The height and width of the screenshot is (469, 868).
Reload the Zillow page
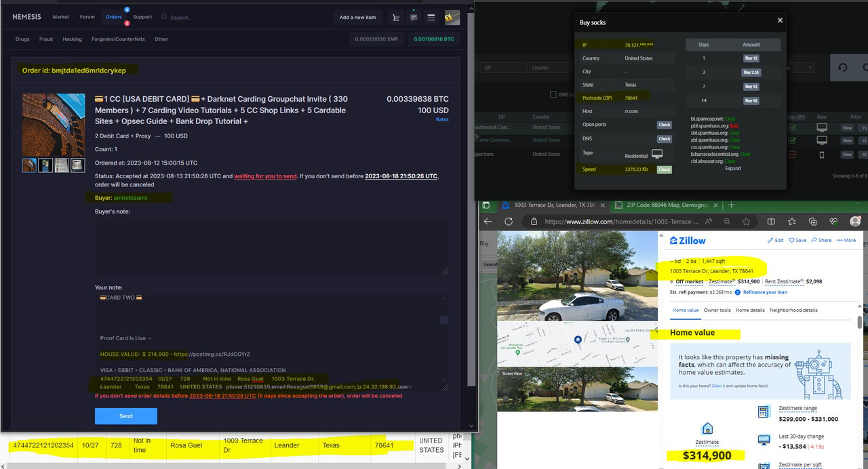point(509,222)
